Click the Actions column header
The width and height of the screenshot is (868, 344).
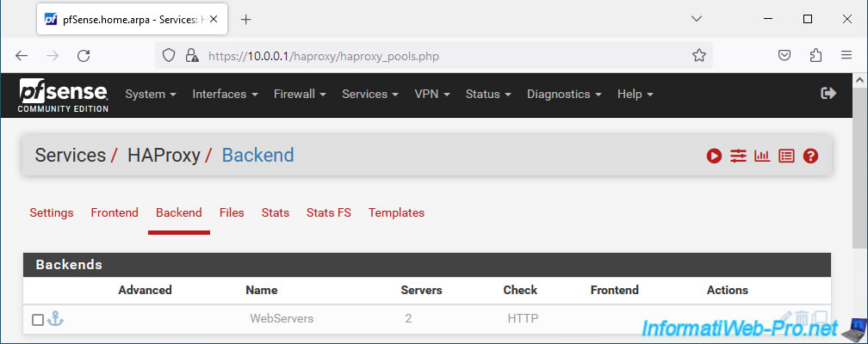point(728,290)
